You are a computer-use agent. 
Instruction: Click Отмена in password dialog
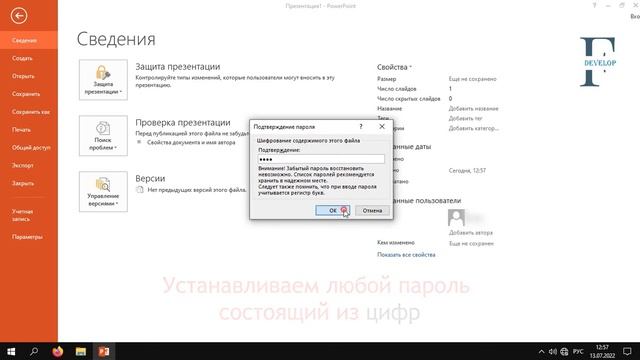(372, 211)
